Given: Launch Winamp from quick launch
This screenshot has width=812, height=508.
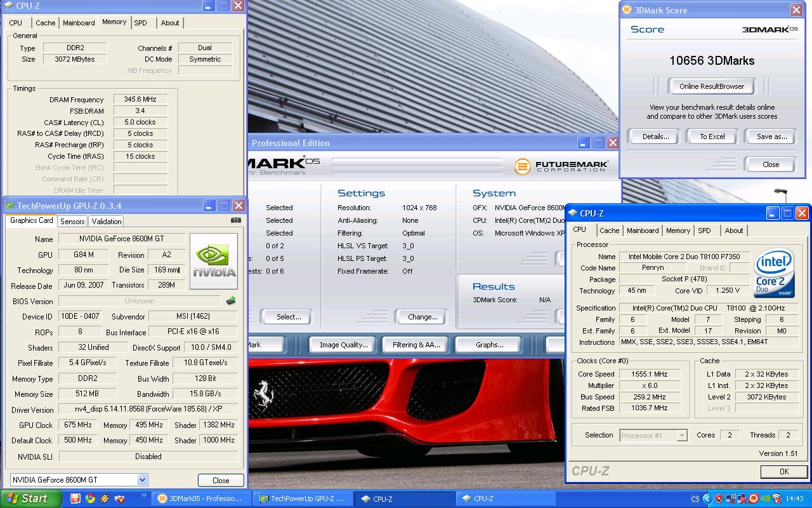Looking at the screenshot, I should pos(105,498).
